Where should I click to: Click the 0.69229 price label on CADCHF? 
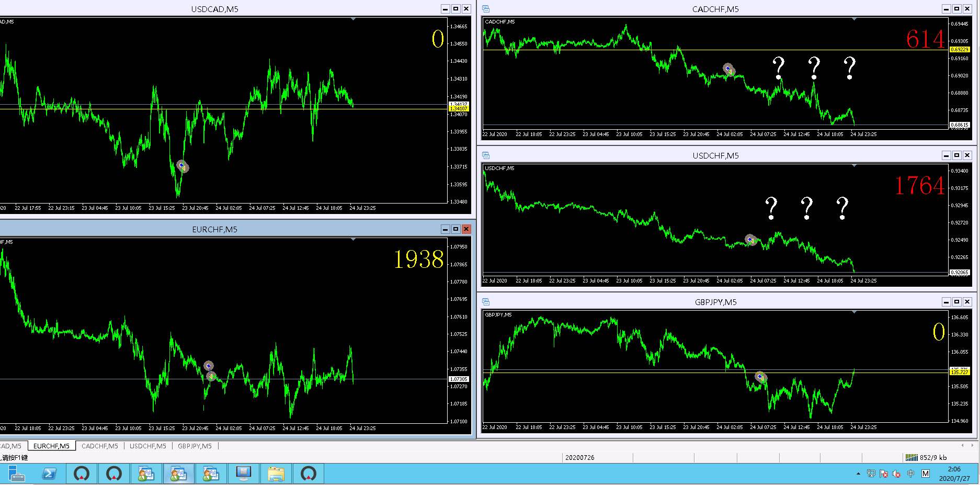pos(960,50)
